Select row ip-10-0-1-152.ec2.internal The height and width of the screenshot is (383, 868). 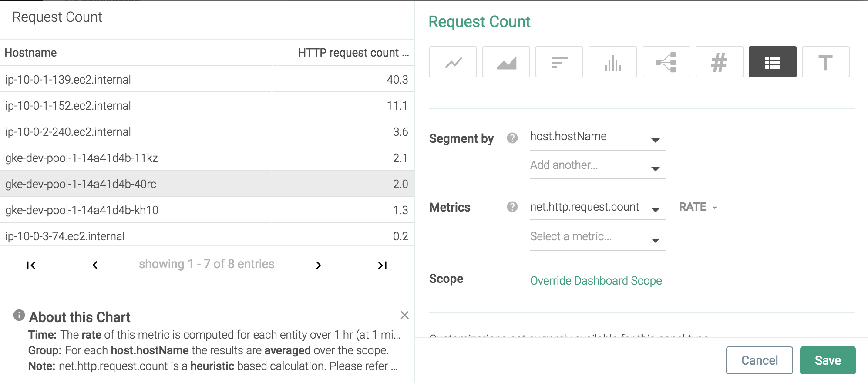click(207, 105)
